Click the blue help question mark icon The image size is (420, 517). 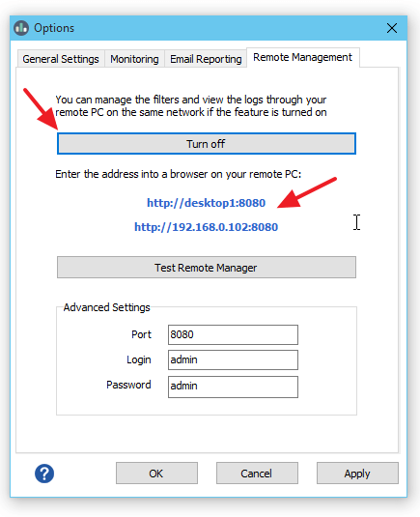pos(44,474)
